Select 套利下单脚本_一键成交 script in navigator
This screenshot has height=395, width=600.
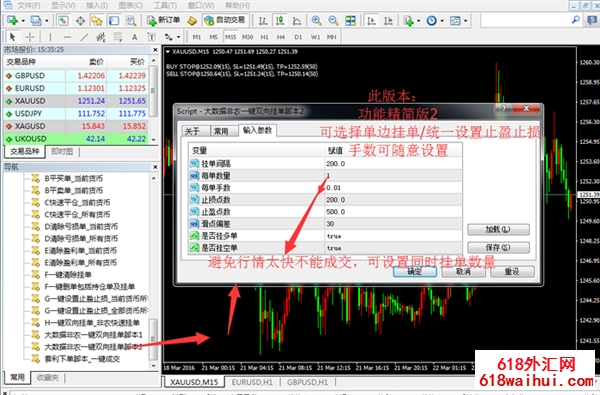[82, 359]
